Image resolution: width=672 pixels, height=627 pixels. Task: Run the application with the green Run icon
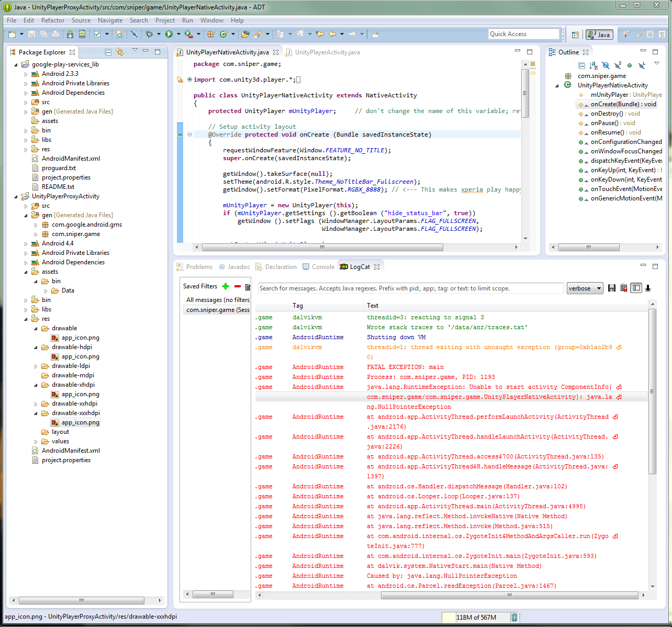(169, 34)
